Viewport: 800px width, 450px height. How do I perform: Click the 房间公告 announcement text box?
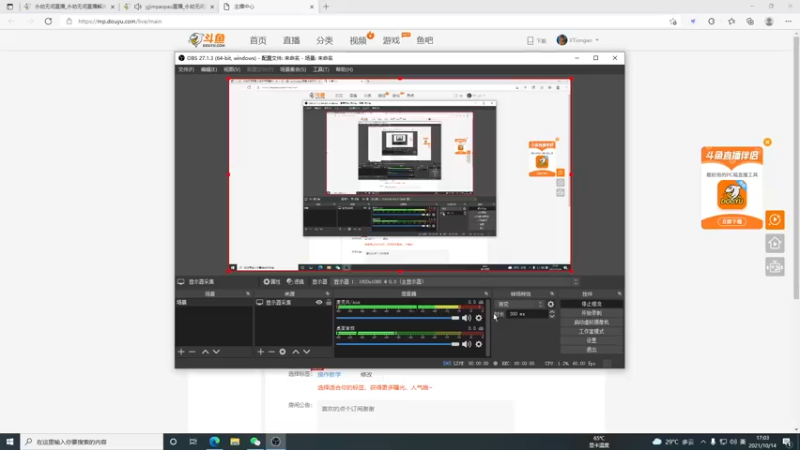click(415, 414)
